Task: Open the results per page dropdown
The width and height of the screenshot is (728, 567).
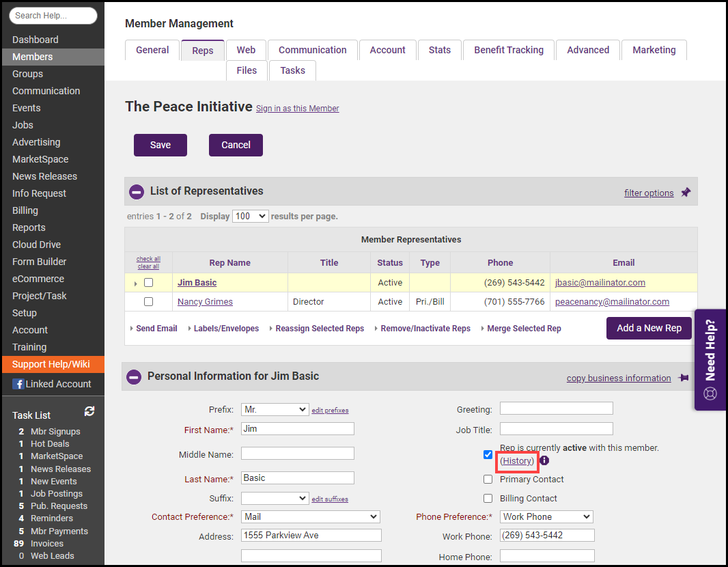Action: click(x=250, y=216)
